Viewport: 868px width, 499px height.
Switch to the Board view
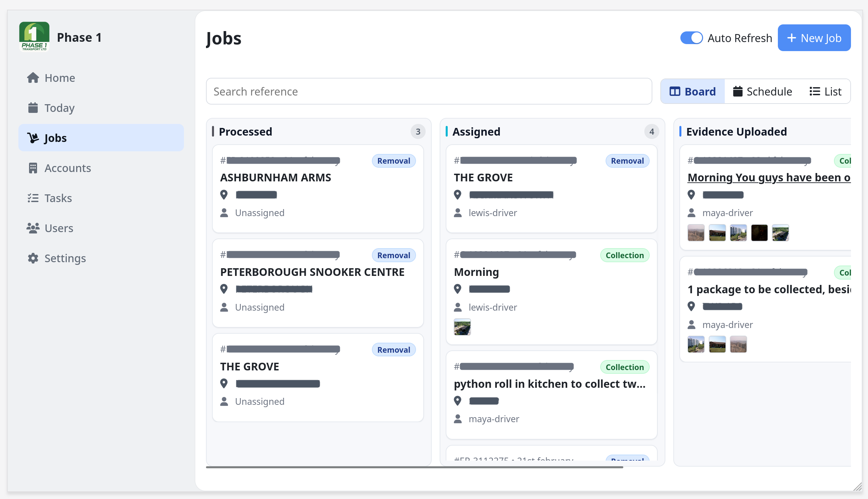coord(692,92)
